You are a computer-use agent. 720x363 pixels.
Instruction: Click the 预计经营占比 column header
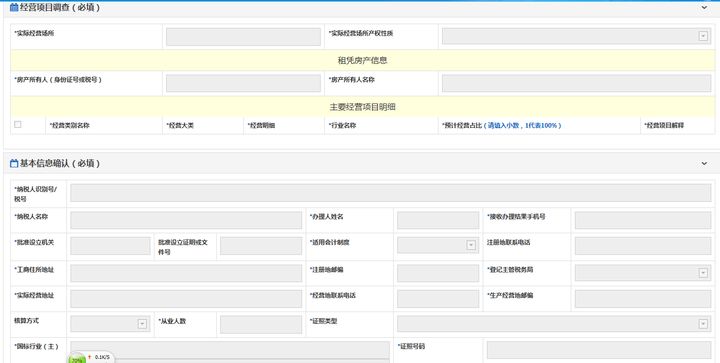(x=501, y=125)
